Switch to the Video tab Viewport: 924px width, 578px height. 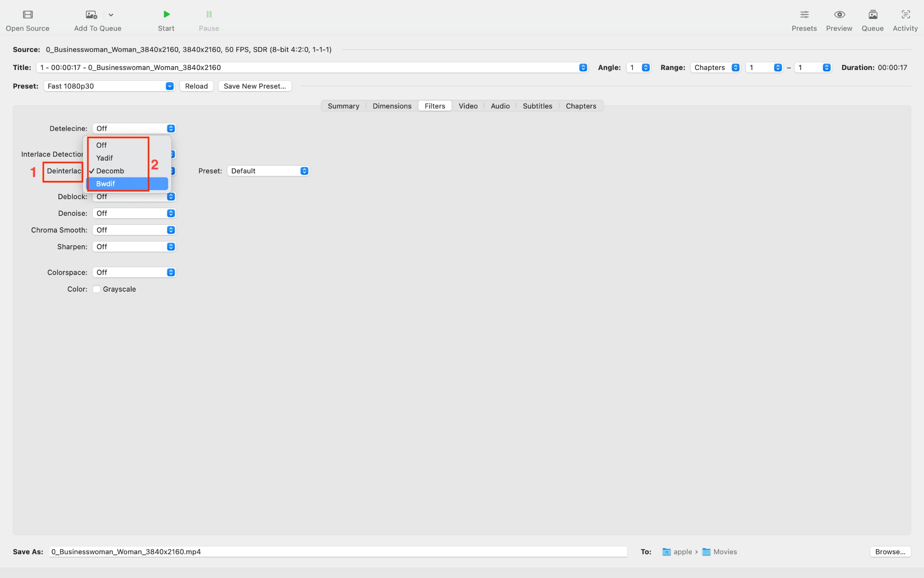(468, 106)
